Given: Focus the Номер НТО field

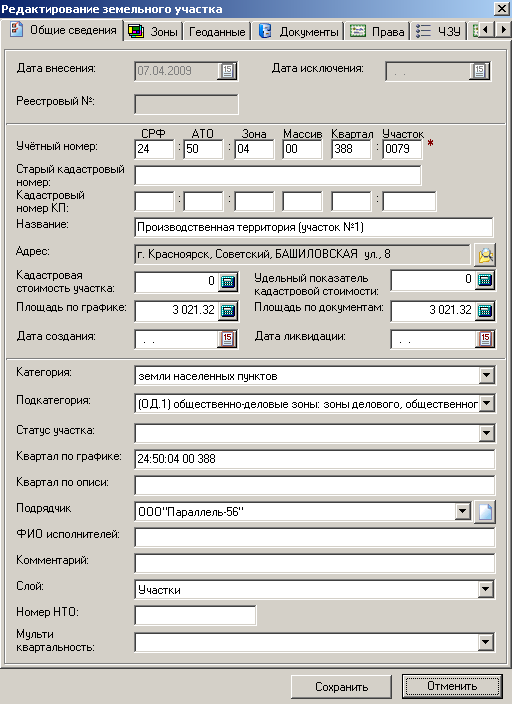Looking at the screenshot, I should click(195, 615).
